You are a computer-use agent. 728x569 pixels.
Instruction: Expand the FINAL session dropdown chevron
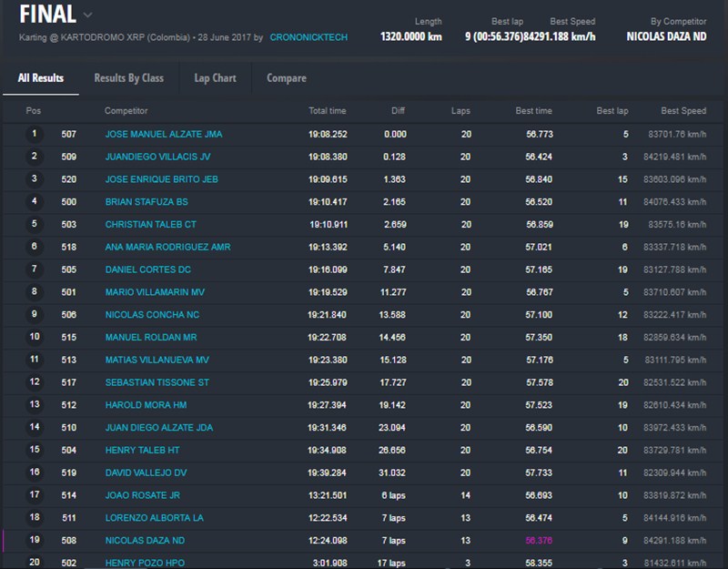[x=87, y=15]
